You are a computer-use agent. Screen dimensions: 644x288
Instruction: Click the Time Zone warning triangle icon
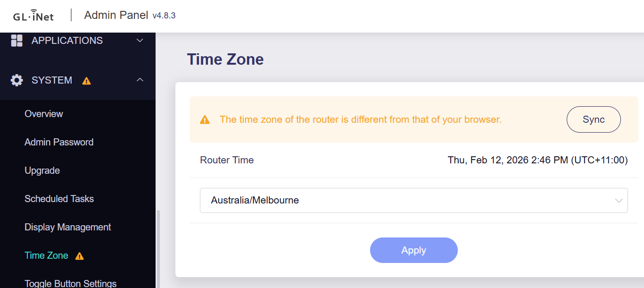point(80,256)
